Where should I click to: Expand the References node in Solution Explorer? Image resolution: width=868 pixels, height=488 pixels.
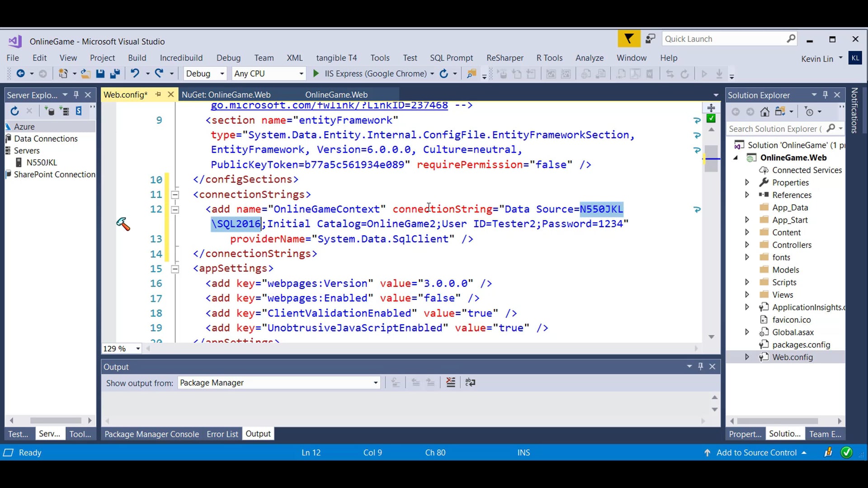click(747, 195)
